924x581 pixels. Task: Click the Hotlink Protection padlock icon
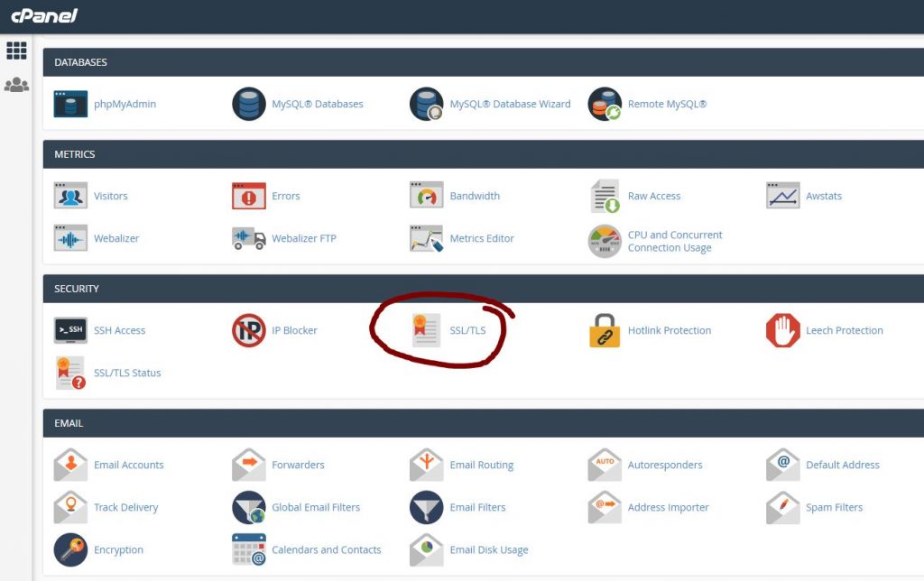[x=605, y=330]
